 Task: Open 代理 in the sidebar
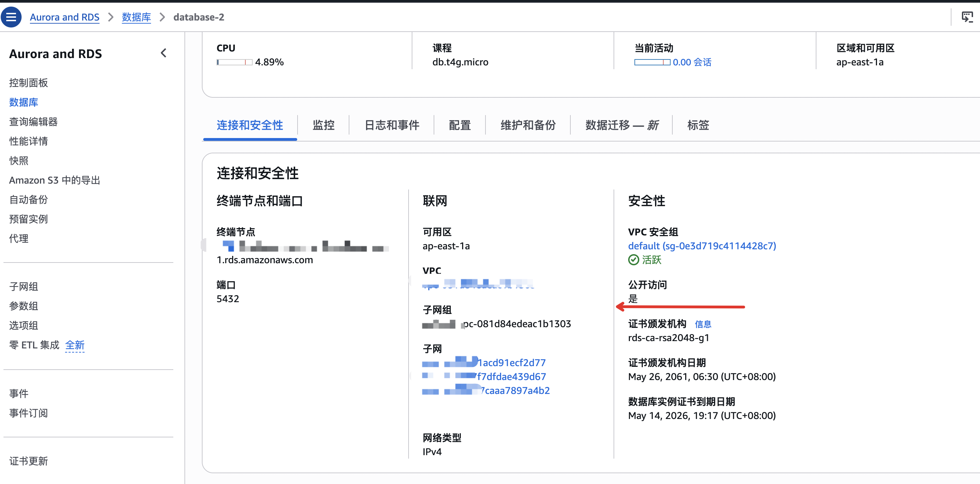click(19, 239)
